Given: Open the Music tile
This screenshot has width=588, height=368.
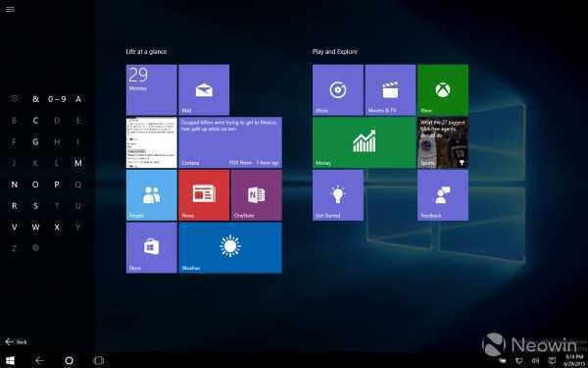Looking at the screenshot, I should pyautogui.click(x=338, y=89).
